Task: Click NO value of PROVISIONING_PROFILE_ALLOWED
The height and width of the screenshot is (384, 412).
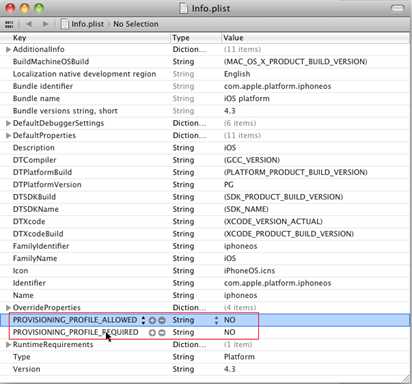Action: (x=229, y=320)
